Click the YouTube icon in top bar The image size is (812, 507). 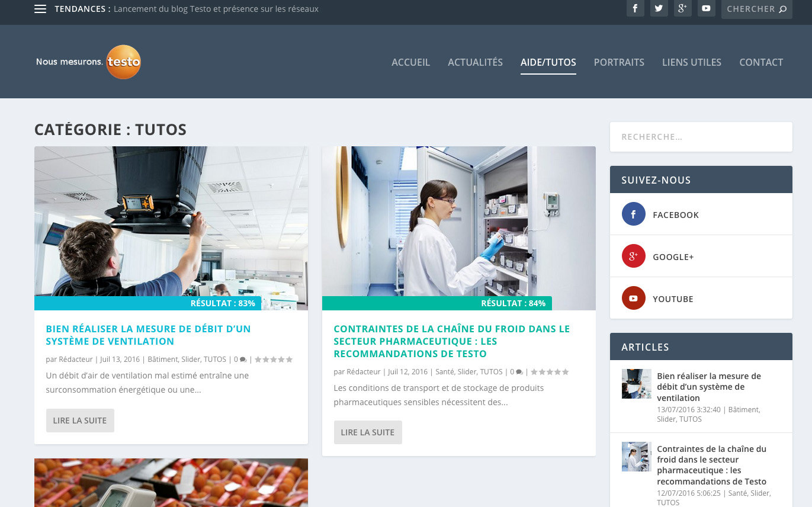coord(706,8)
